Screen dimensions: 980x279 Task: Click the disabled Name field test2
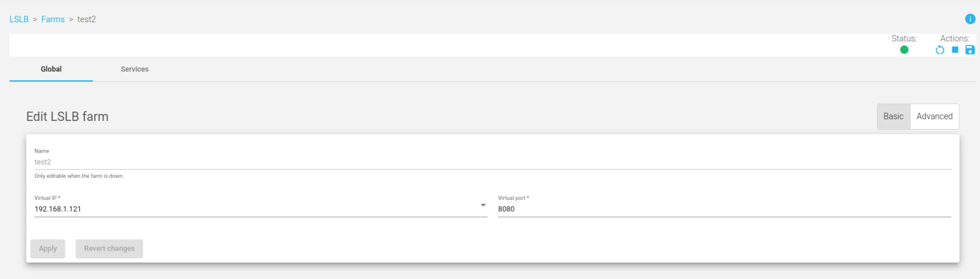point(493,162)
